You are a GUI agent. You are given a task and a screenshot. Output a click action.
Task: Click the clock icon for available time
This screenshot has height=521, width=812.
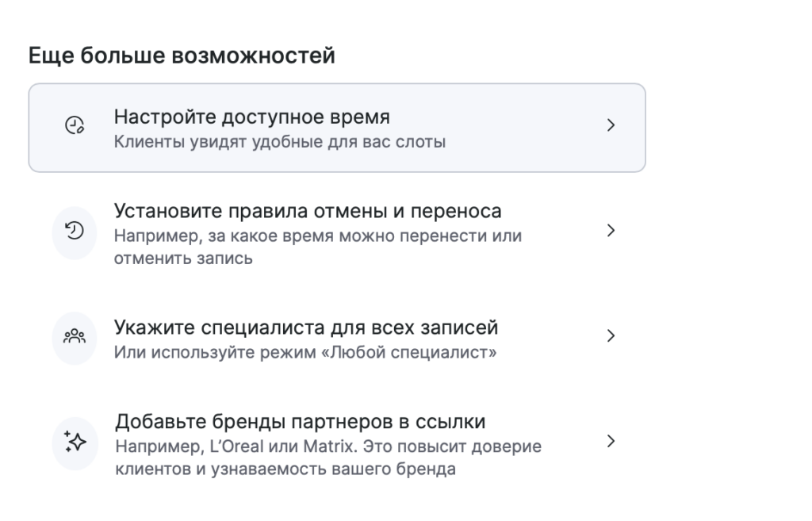[74, 126]
